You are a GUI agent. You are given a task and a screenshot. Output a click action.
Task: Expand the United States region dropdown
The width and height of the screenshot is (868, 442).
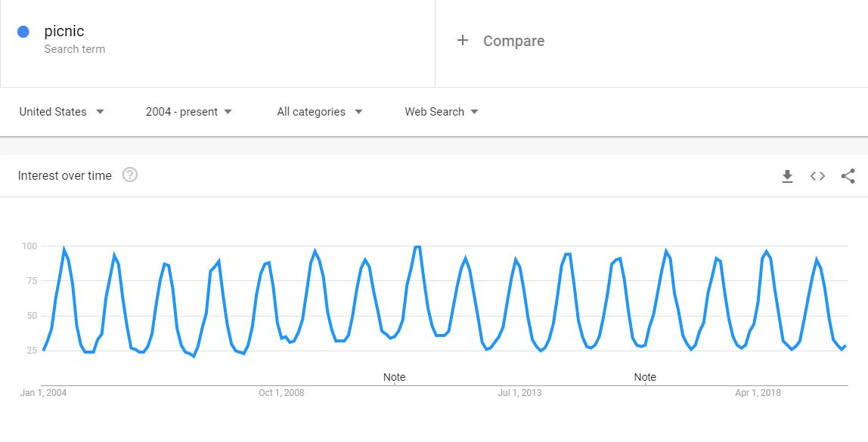tap(61, 112)
